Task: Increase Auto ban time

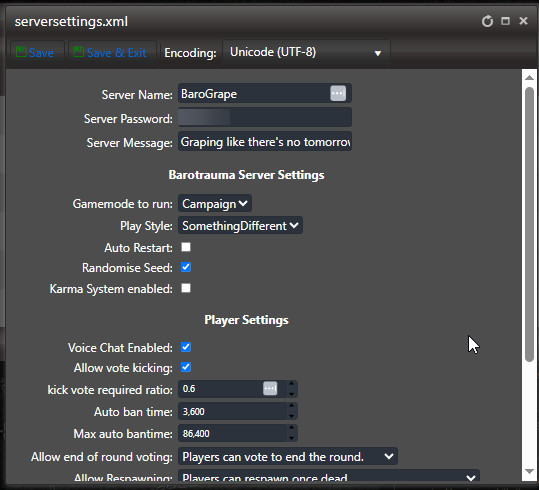Action: pos(292,406)
